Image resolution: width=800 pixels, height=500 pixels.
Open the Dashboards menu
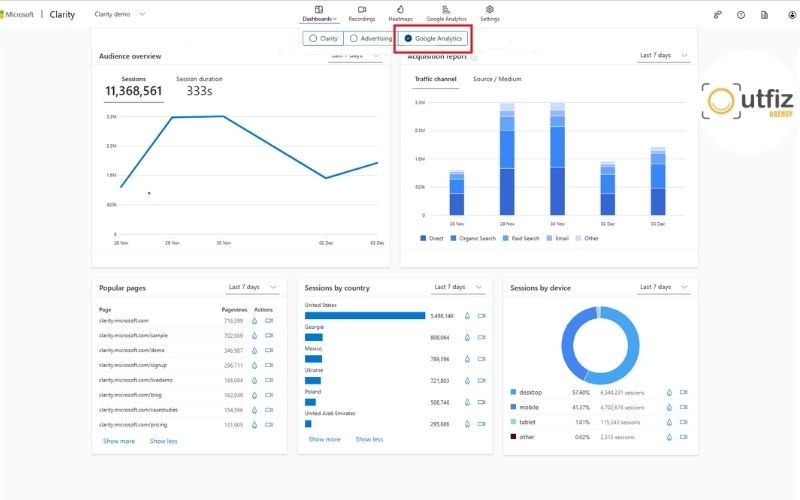[x=319, y=14]
